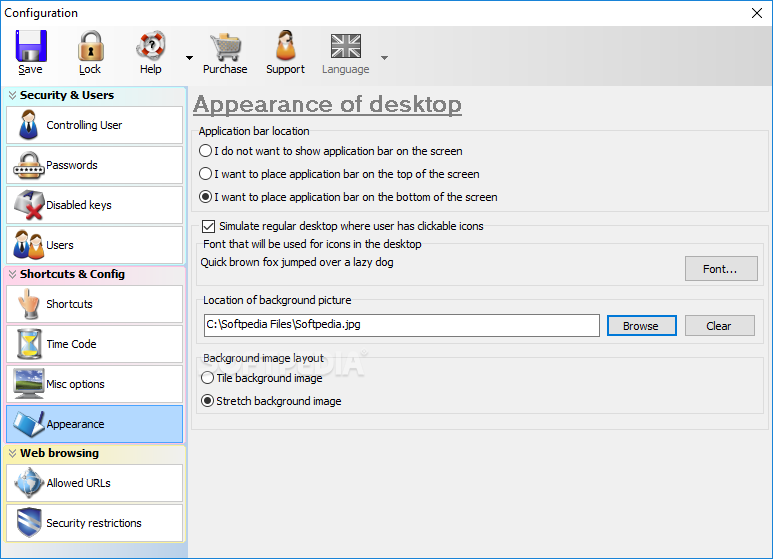Go to Disabled keys settings

pyautogui.click(x=95, y=205)
